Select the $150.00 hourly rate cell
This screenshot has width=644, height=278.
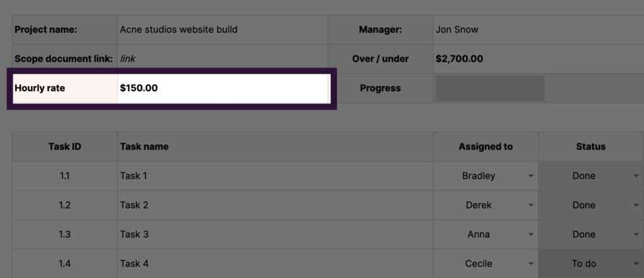[223, 89]
